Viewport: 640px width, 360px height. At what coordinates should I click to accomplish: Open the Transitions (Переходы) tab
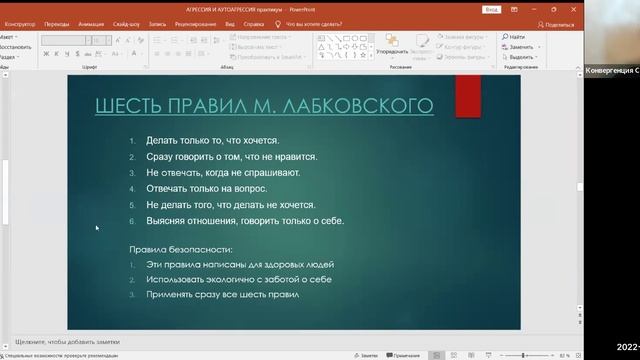(57, 24)
